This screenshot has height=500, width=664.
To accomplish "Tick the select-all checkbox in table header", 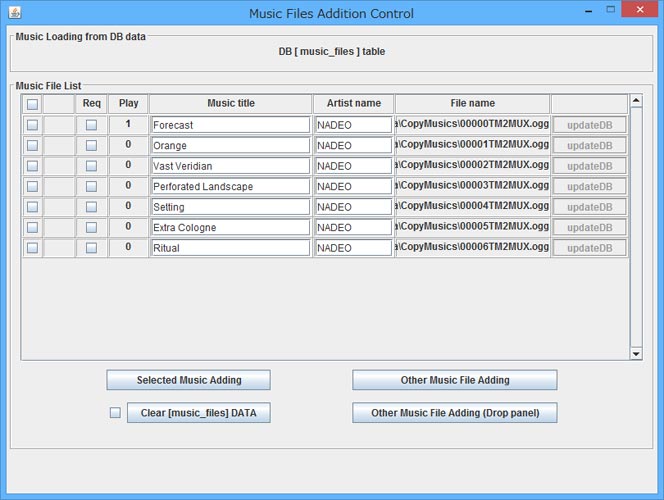I will (x=32, y=104).
